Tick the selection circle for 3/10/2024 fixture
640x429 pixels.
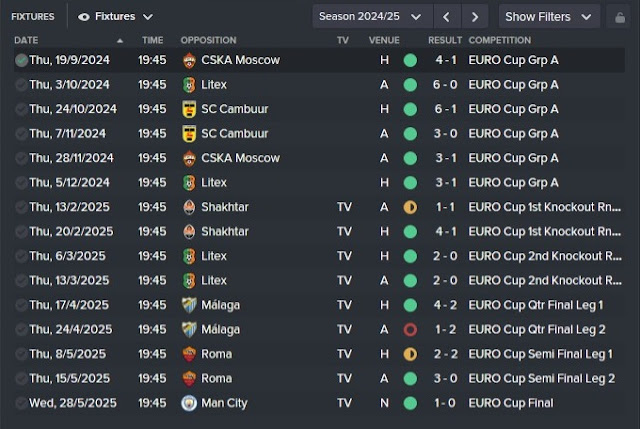tap(21, 85)
